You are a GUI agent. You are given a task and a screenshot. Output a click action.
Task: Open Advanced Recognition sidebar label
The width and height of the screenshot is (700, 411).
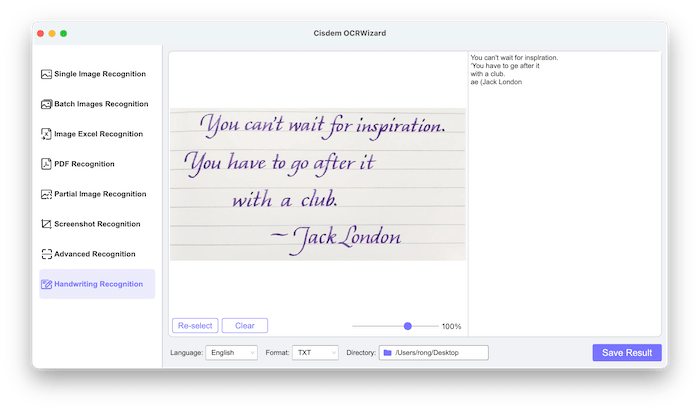[94, 254]
